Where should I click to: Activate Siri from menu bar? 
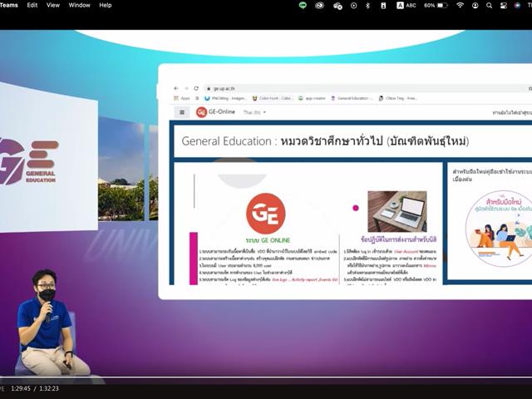pyautogui.click(x=517, y=6)
